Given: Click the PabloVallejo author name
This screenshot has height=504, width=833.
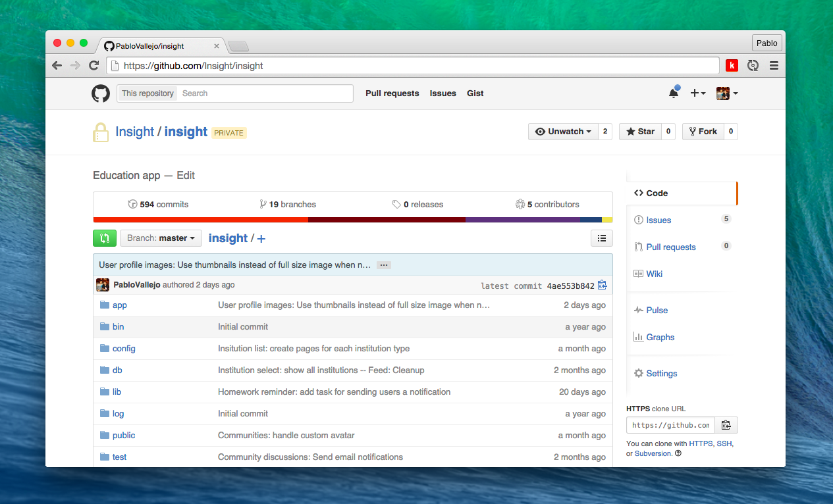Looking at the screenshot, I should 137,285.
